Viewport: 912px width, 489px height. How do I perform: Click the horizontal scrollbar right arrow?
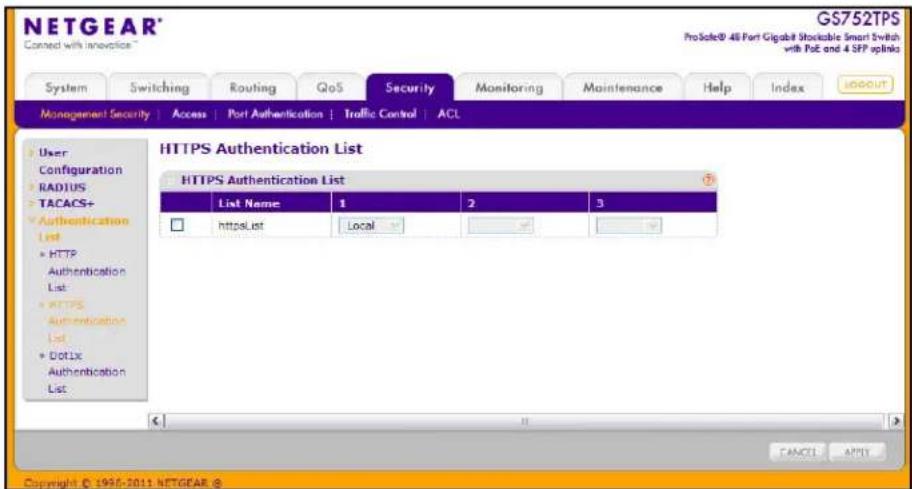tap(896, 420)
